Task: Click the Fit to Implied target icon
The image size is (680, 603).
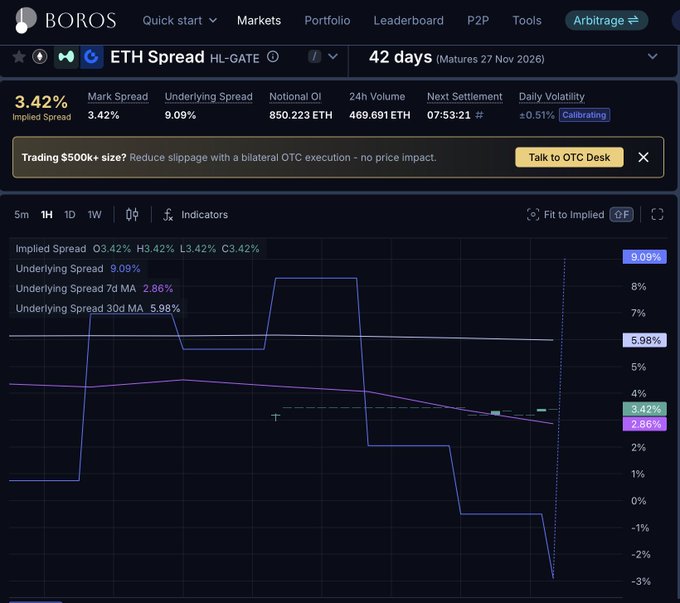Action: (x=533, y=214)
